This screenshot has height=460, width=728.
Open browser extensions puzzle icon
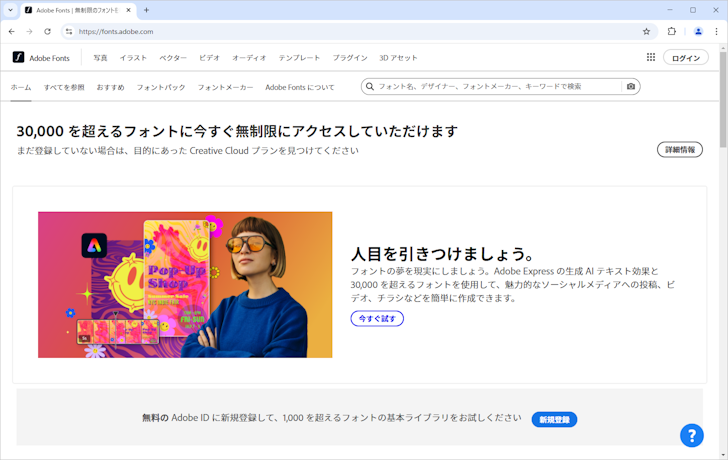click(x=672, y=32)
